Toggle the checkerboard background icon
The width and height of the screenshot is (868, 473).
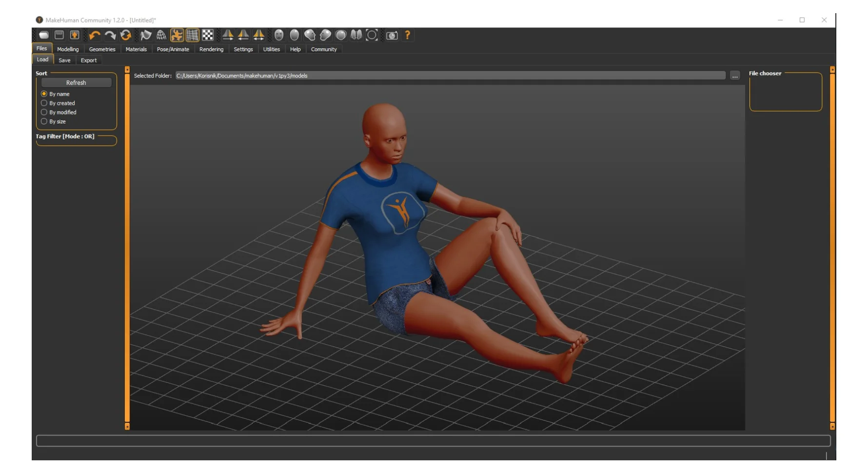(208, 35)
